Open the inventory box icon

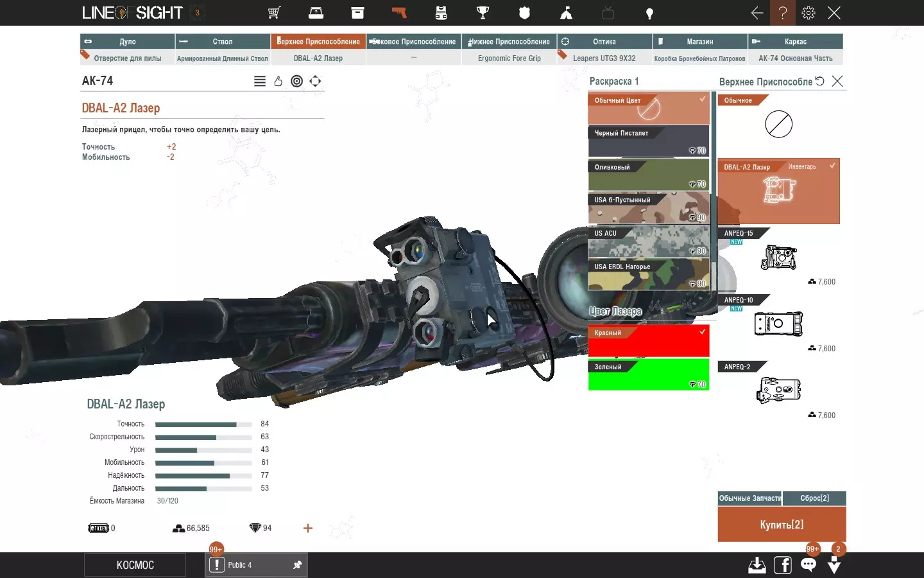[358, 13]
